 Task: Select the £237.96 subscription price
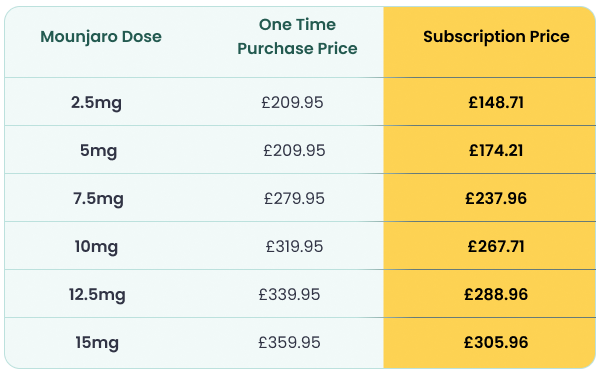pyautogui.click(x=496, y=199)
